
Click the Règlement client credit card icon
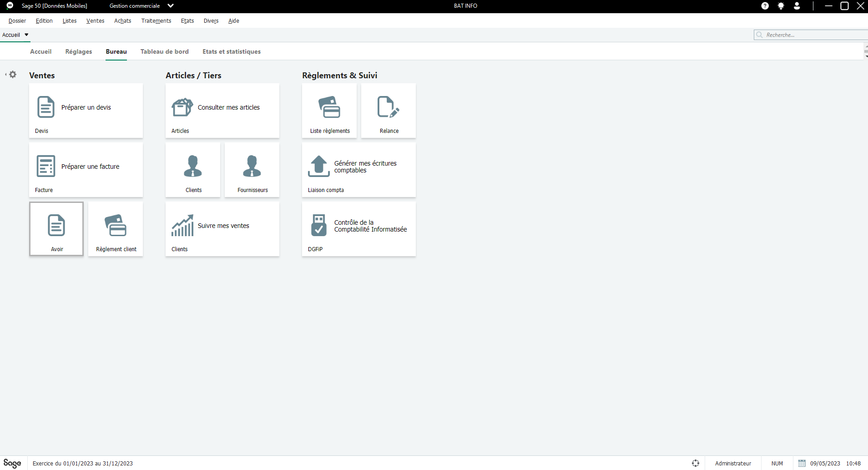click(116, 225)
